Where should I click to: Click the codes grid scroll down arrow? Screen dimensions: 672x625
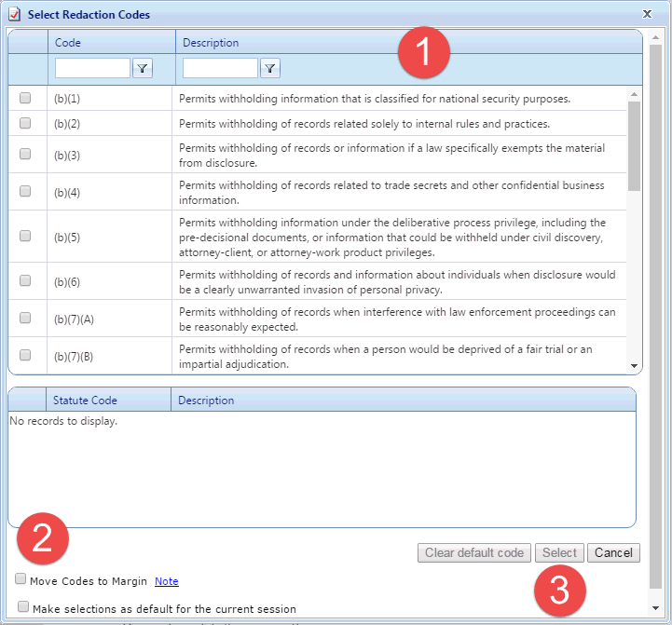tap(635, 366)
